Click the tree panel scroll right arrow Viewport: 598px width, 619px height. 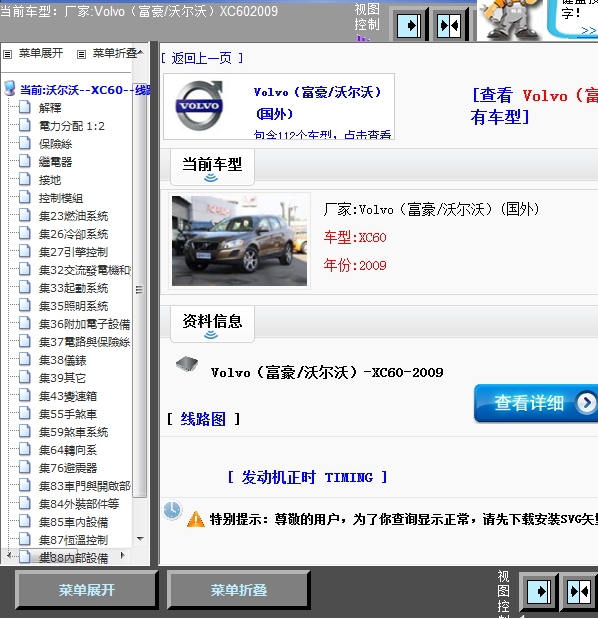122,555
